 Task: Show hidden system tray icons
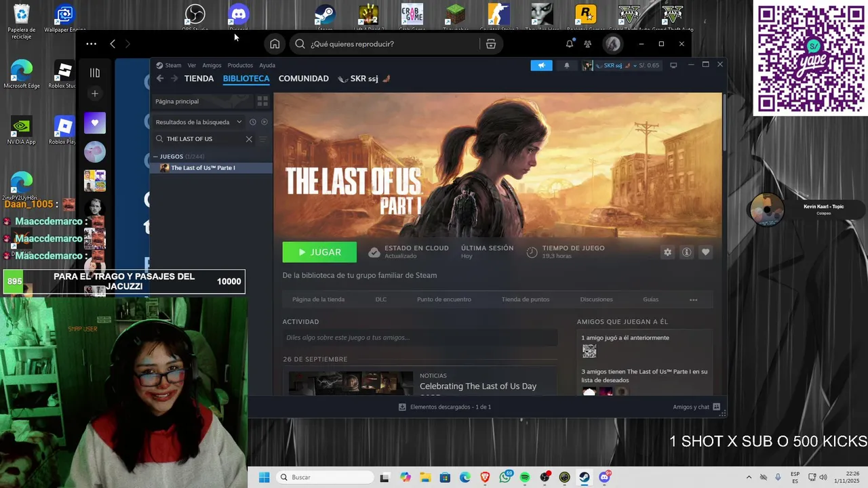(749, 477)
